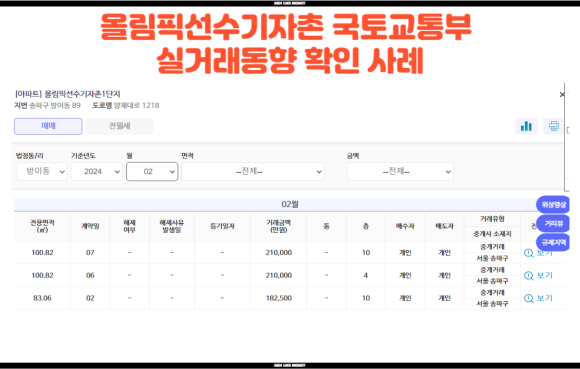Close the apartment detail popup
Viewport: 580px width, 369px height.
click(x=562, y=95)
